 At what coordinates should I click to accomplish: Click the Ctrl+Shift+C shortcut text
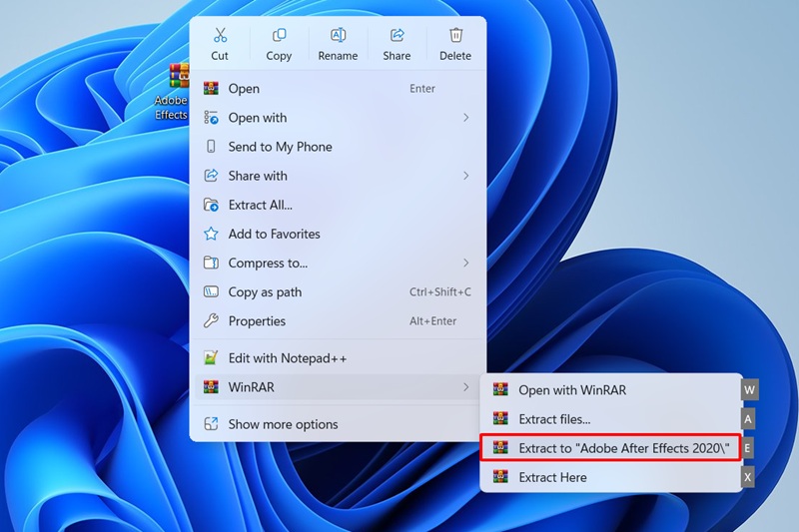click(x=440, y=291)
